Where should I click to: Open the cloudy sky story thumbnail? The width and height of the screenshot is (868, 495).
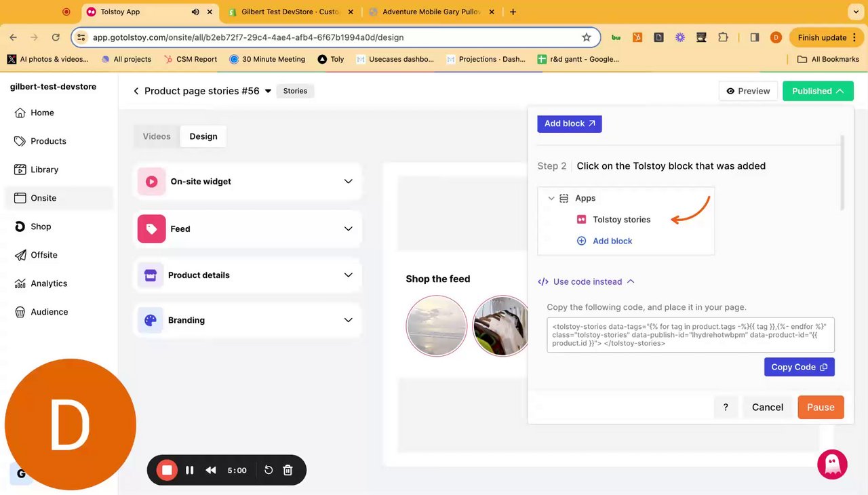(x=437, y=325)
